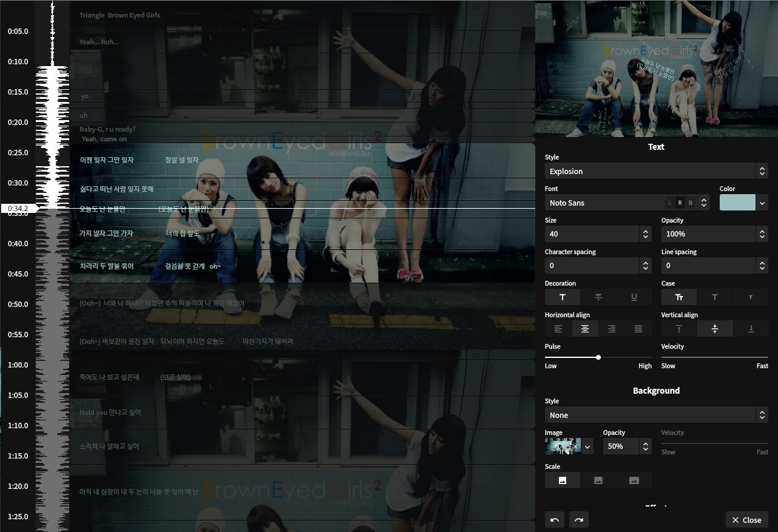Select Light (L) font weight
Screen dimensions: 778x532
pyautogui.click(x=670, y=203)
